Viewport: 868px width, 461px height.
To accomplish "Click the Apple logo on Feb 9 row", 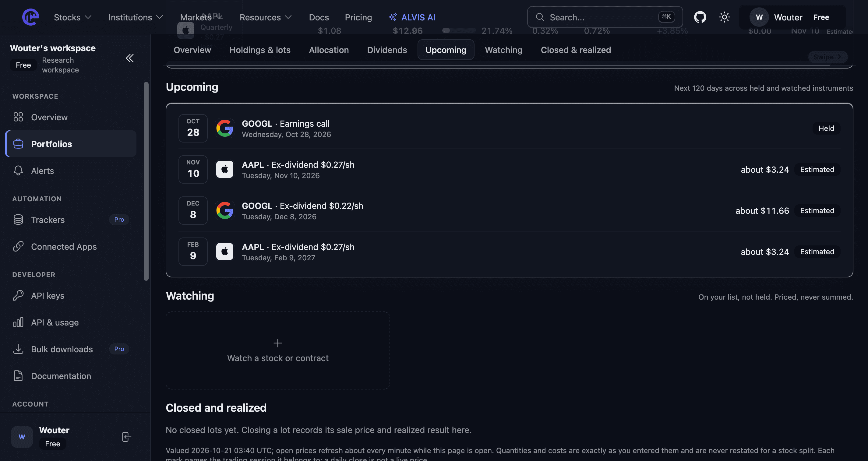I will pyautogui.click(x=225, y=252).
